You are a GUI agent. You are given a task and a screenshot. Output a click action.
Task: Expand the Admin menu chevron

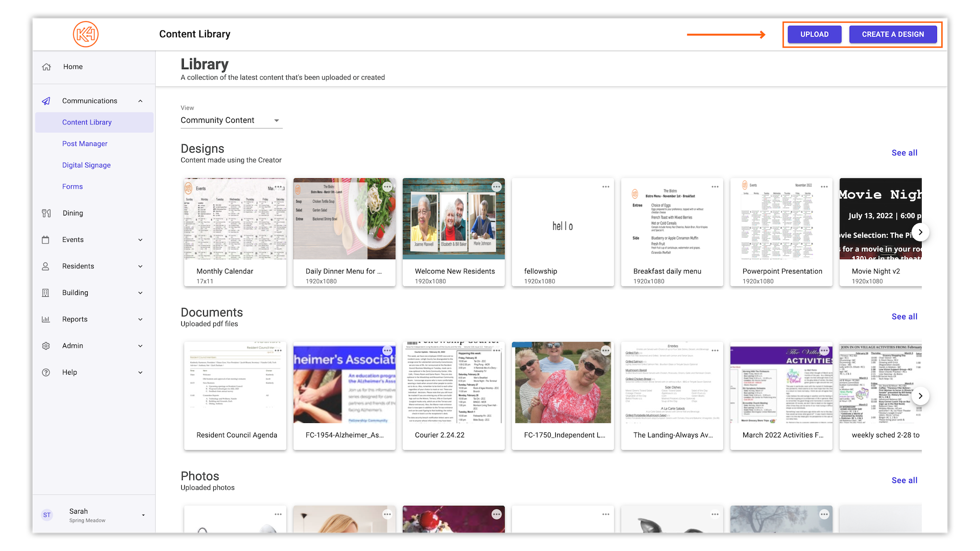(x=141, y=346)
